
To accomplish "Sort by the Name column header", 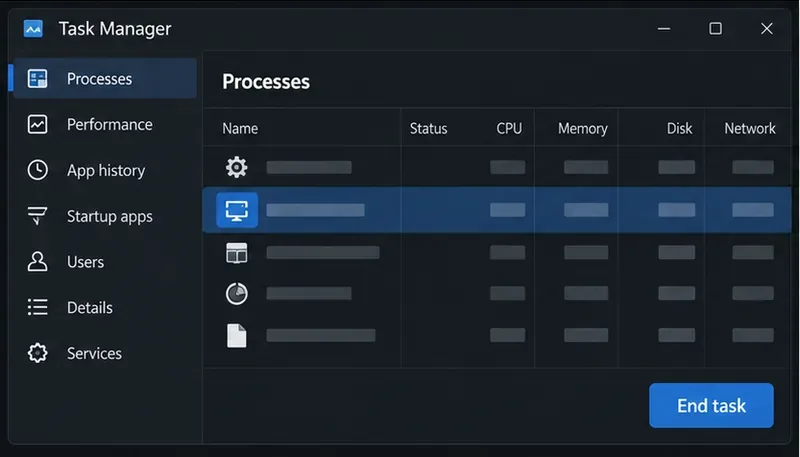I will (x=240, y=129).
